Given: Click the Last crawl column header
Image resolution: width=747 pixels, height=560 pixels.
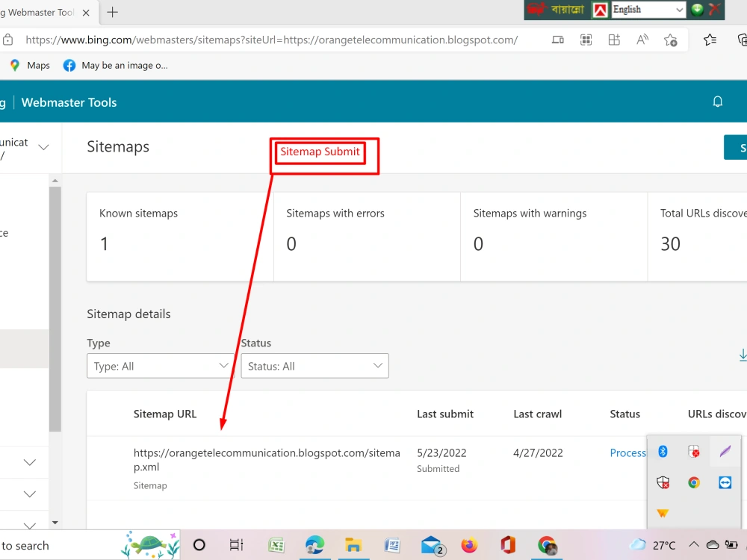Looking at the screenshot, I should [x=537, y=414].
